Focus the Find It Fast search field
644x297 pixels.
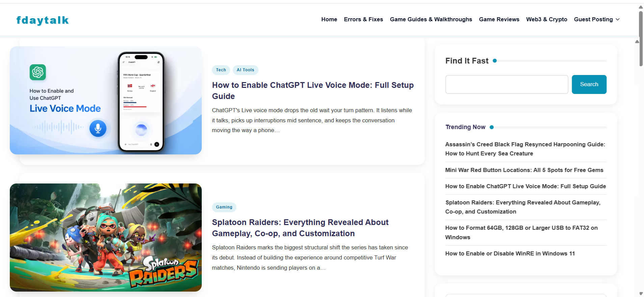pyautogui.click(x=507, y=84)
